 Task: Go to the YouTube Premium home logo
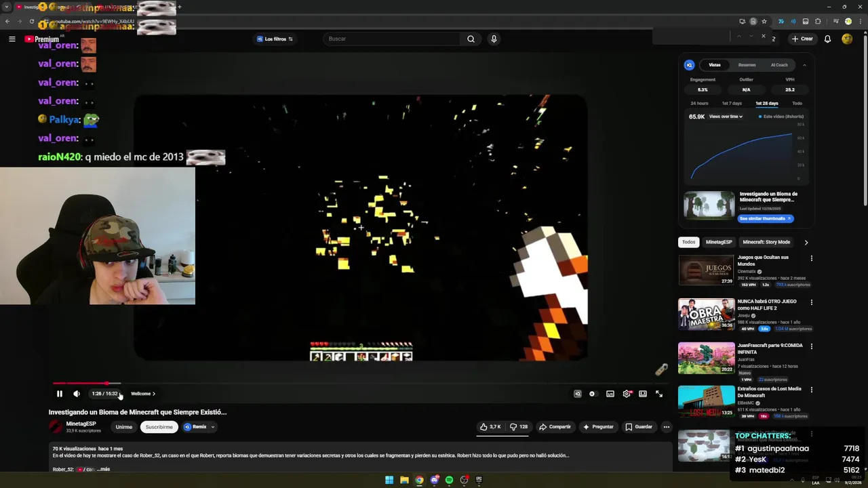(42, 39)
